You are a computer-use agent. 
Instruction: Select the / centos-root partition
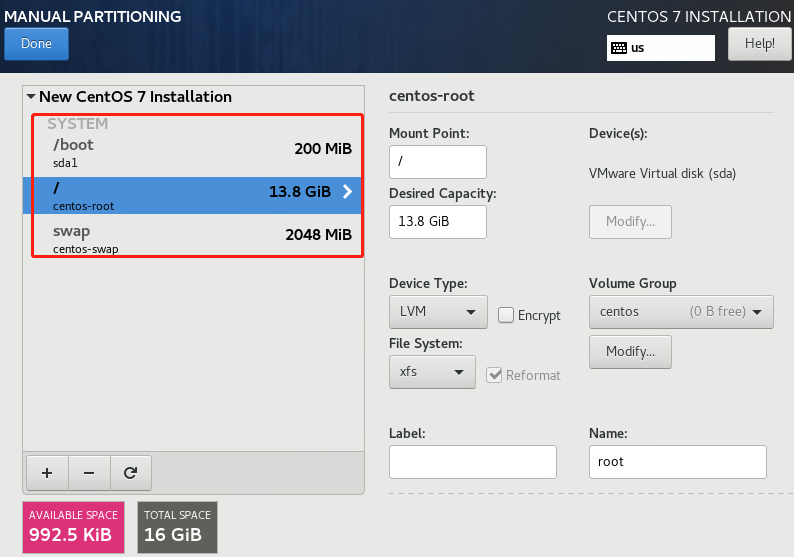coord(192,195)
